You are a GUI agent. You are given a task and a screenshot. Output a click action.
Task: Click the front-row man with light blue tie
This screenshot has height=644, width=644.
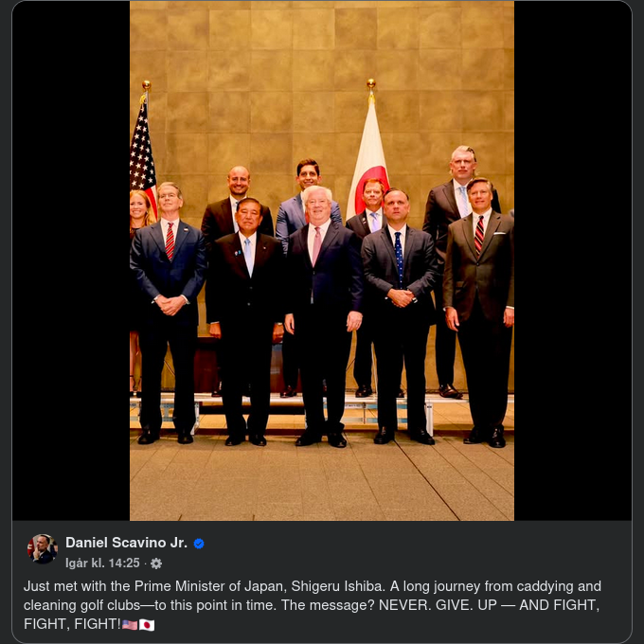[246, 320]
